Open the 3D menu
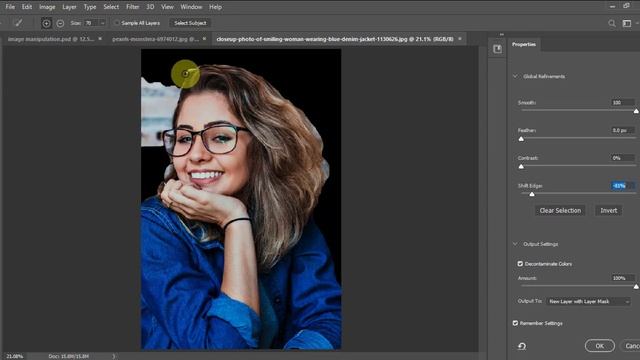Image resolution: width=640 pixels, height=360 pixels. (150, 7)
